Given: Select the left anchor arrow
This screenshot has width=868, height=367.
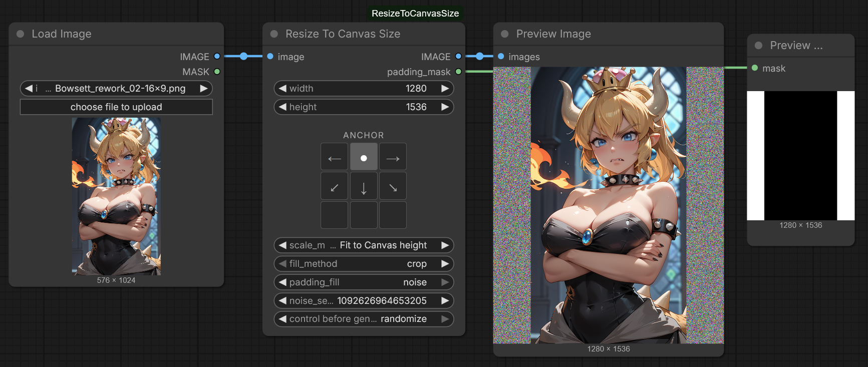Looking at the screenshot, I should 334,157.
